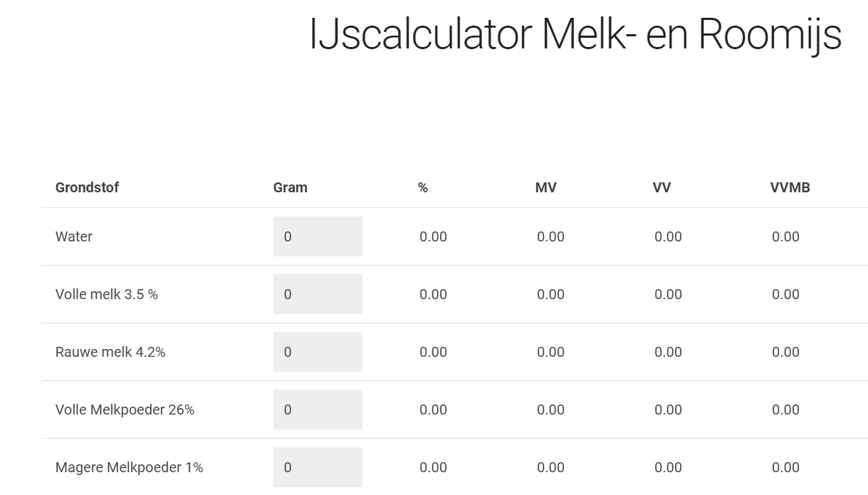
Task: Select the % column header
Action: (x=423, y=187)
